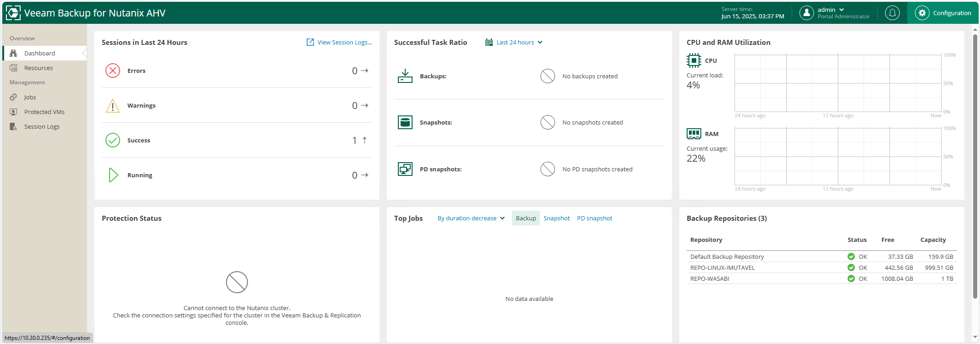Click the arrow next to Running count
The width and height of the screenshot is (980, 344).
365,175
